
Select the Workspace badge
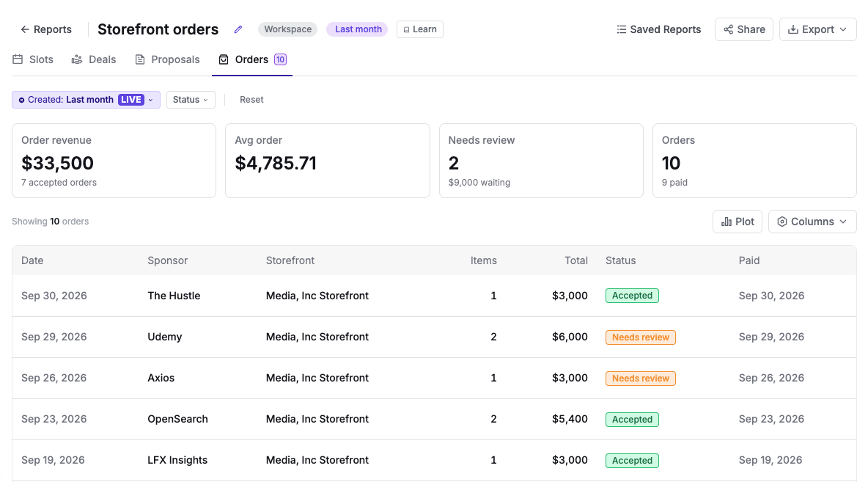click(288, 29)
